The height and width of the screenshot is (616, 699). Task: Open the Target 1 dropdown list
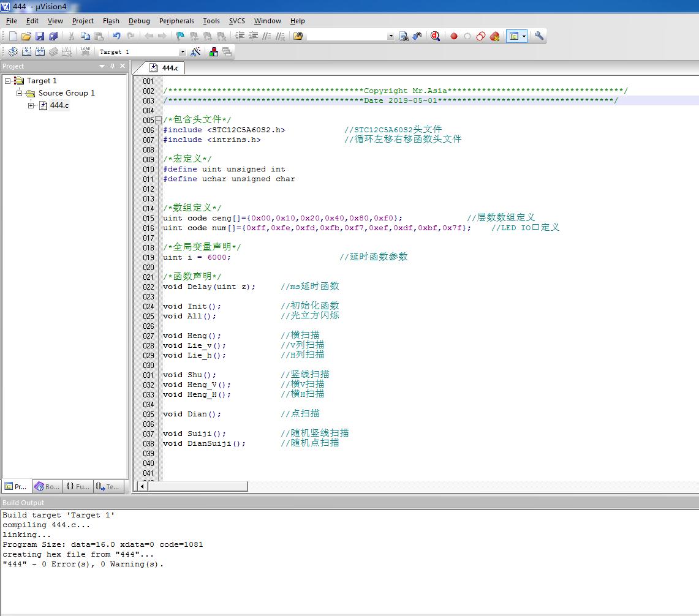click(183, 52)
